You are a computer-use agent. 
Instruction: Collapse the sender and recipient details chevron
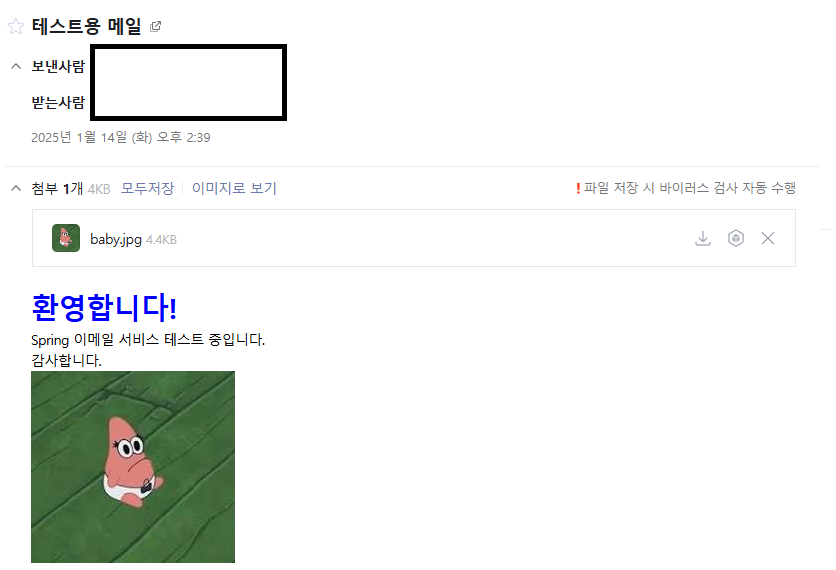click(16, 66)
